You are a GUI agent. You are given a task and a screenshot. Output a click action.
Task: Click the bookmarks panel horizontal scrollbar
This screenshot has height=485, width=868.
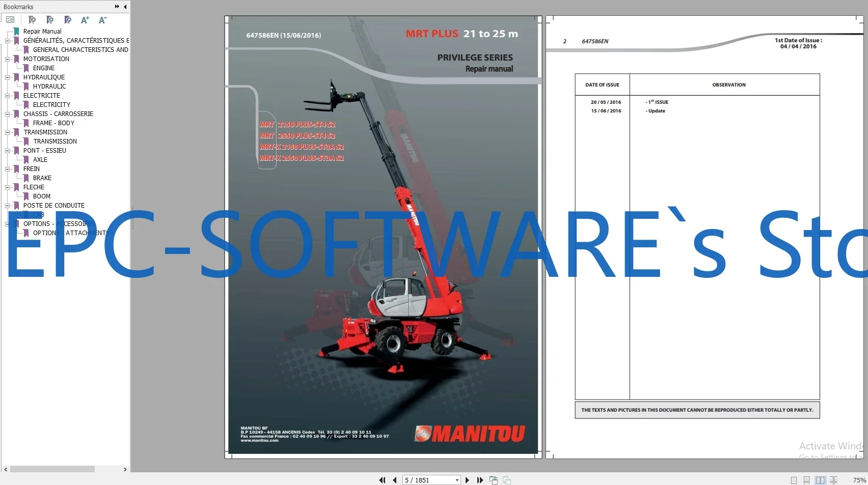coord(52,469)
